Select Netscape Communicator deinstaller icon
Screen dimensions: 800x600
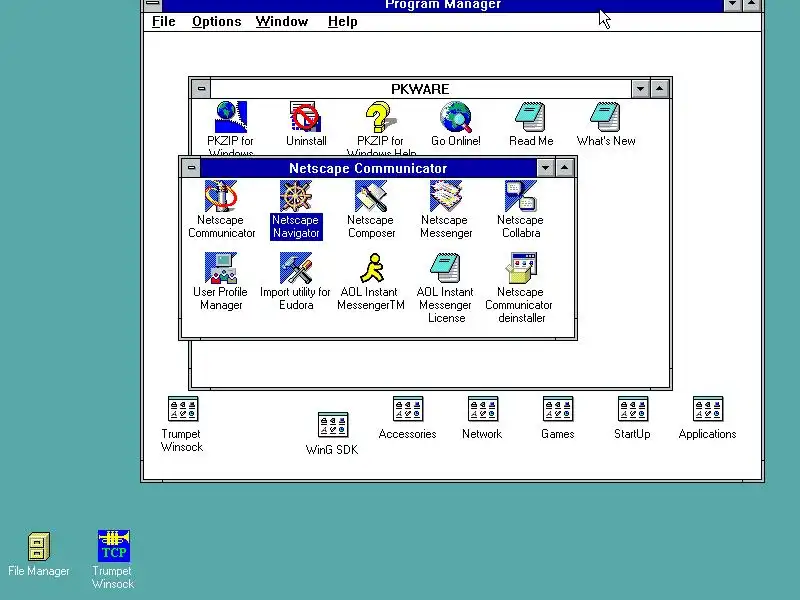[x=521, y=268]
